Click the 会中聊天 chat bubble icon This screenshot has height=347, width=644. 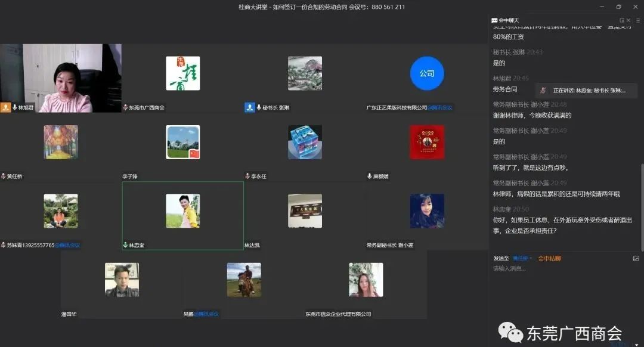(494, 20)
